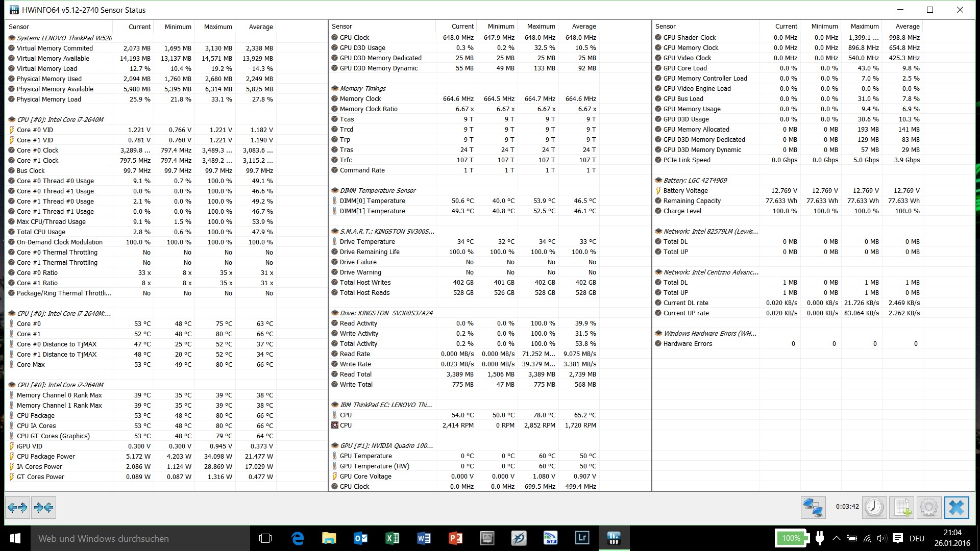Collapse the Battery: LGC 42T4969 group
The height and width of the screenshot is (551, 980).
[695, 180]
